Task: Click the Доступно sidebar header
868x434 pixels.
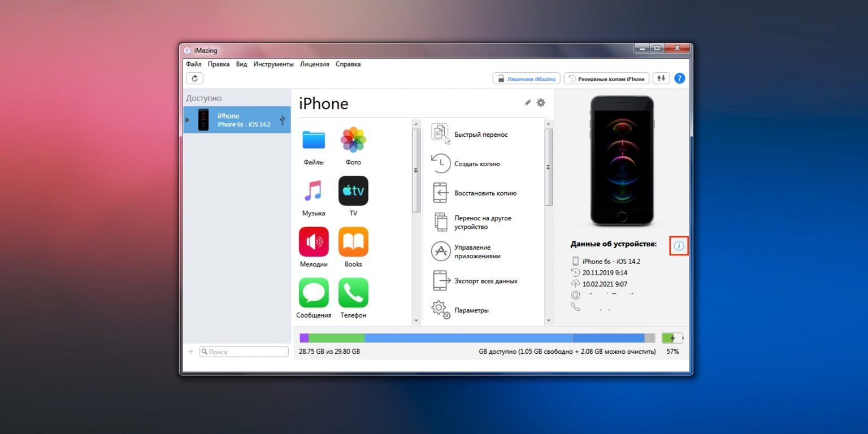Action: pyautogui.click(x=204, y=98)
